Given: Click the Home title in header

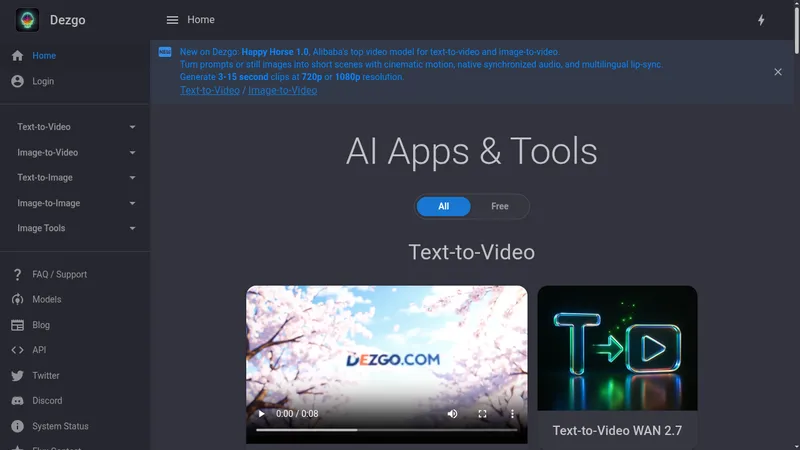Looking at the screenshot, I should pyautogui.click(x=201, y=20).
